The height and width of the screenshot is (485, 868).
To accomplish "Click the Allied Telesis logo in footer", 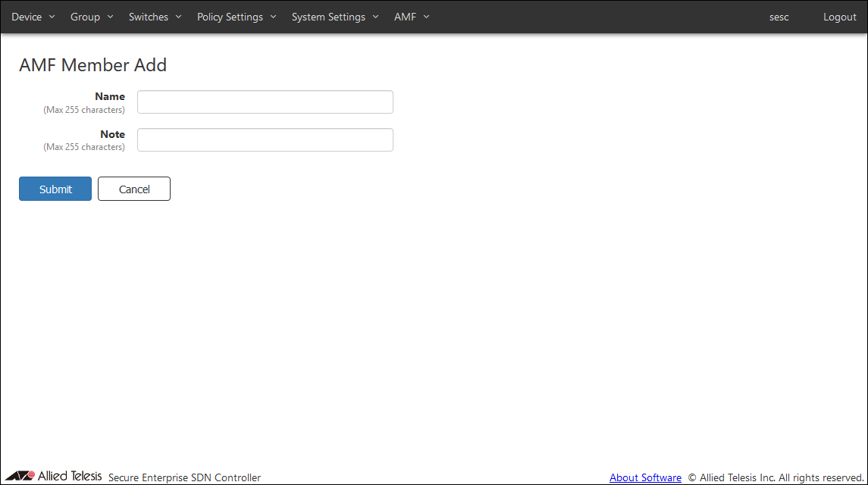I will tap(53, 476).
